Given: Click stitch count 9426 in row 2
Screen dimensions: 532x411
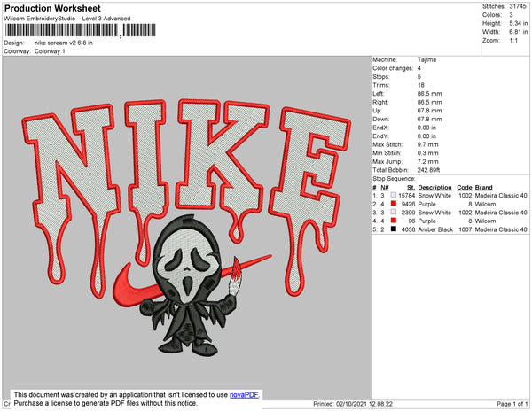Looking at the screenshot, I should (x=408, y=204).
